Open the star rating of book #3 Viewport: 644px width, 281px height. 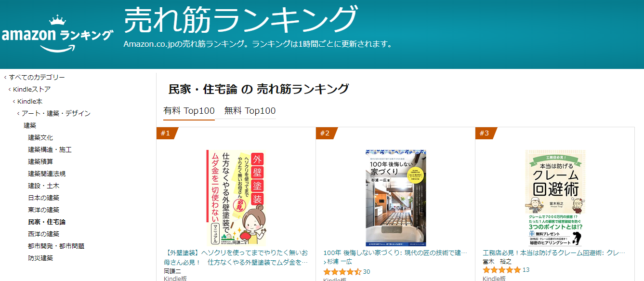tap(502, 270)
